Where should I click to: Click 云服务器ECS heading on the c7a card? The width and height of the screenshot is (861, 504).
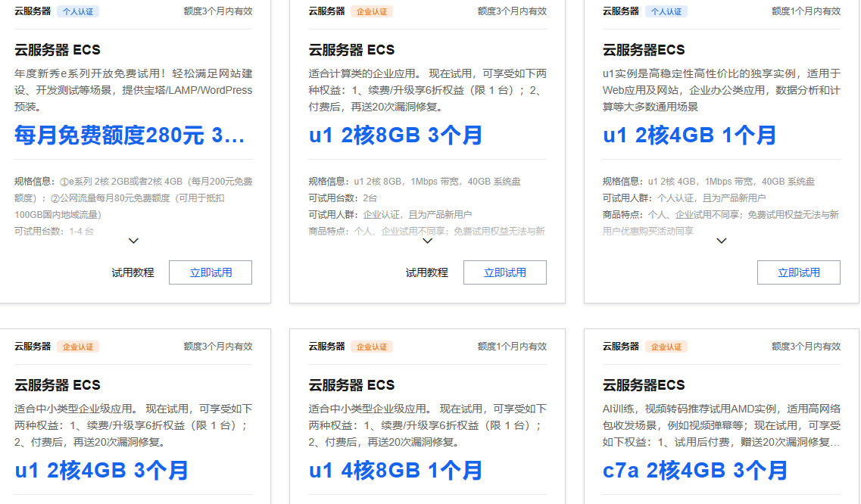click(x=644, y=385)
